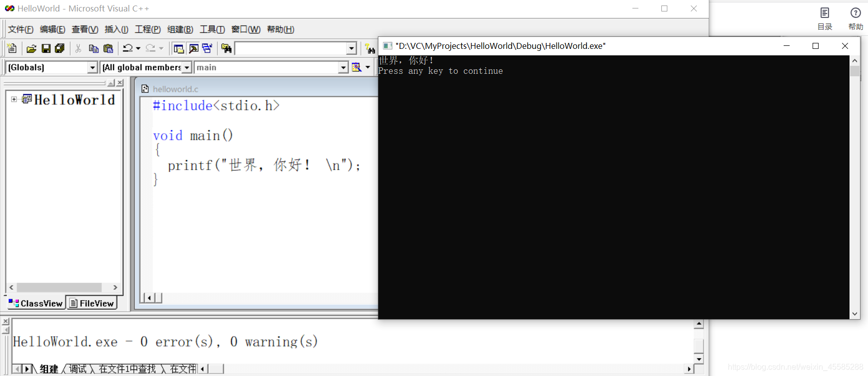This screenshot has height=376, width=868.
Task: Click the Search help binoculars icon
Action: (x=370, y=48)
